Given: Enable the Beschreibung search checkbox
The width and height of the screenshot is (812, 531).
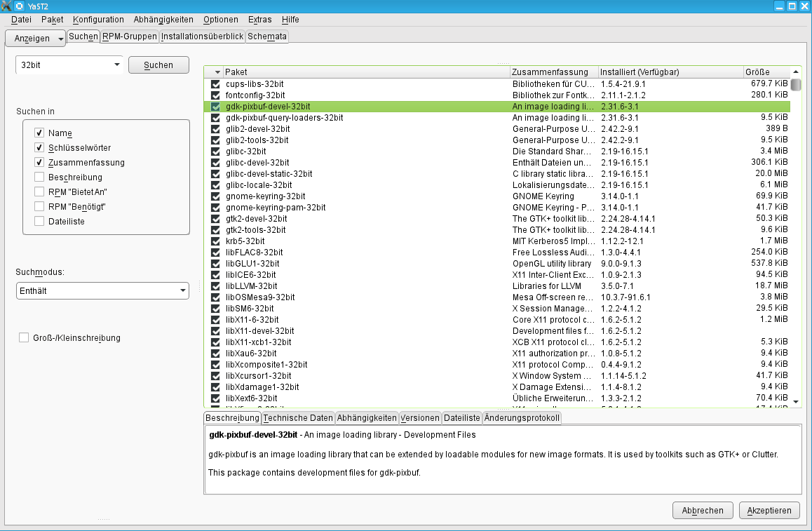Looking at the screenshot, I should tap(39, 177).
